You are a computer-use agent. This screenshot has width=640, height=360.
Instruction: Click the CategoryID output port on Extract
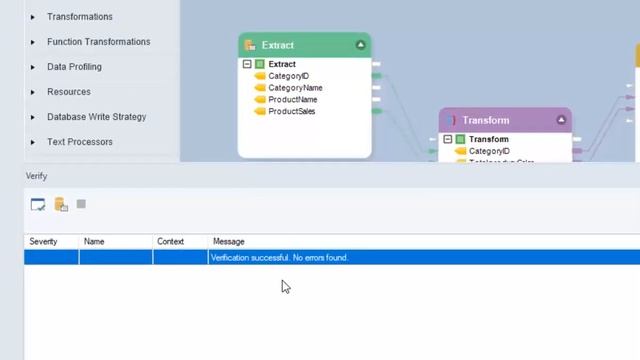pos(376,76)
